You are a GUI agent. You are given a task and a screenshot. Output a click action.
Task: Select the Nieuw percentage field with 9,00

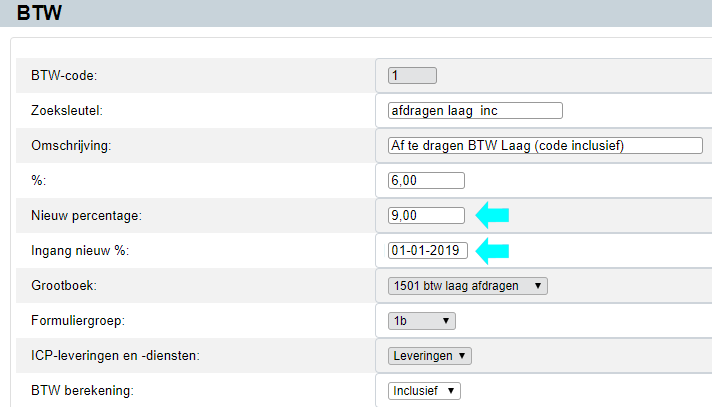tap(426, 215)
